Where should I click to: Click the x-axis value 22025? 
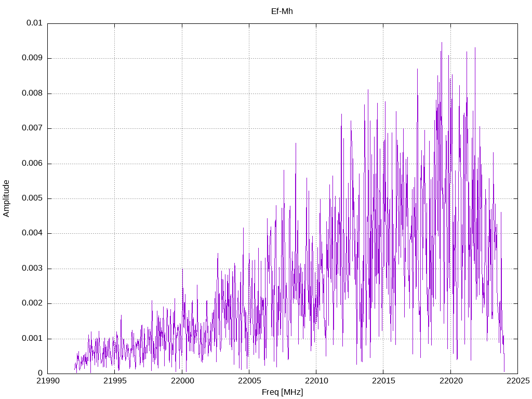518,381
